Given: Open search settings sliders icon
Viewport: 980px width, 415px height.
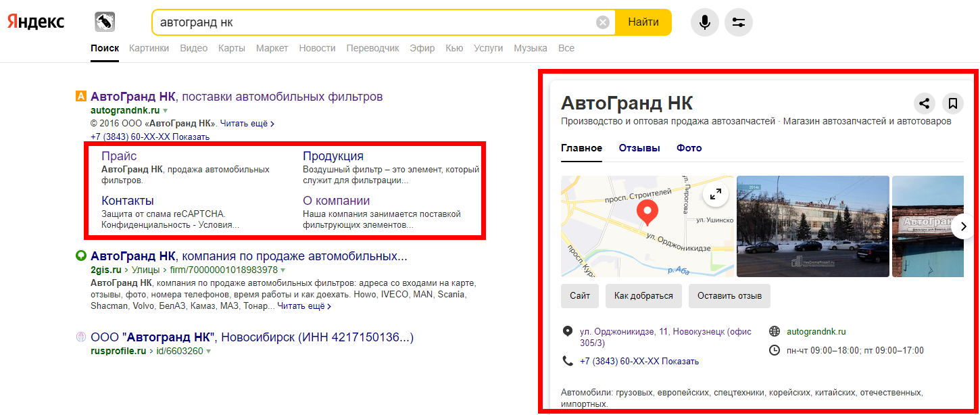Looking at the screenshot, I should [x=739, y=22].
